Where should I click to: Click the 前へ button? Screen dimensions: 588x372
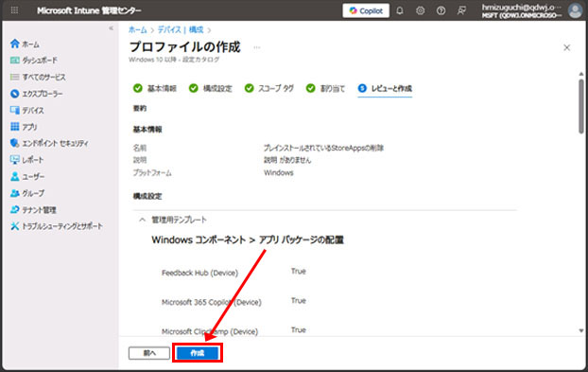click(x=149, y=353)
